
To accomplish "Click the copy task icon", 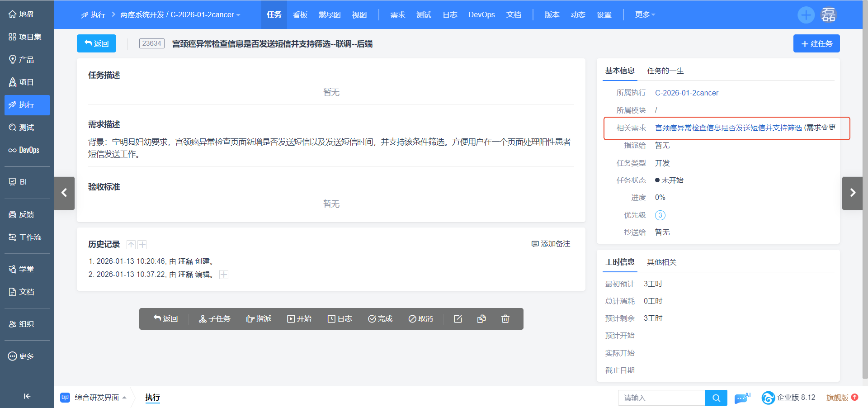I will pyautogui.click(x=481, y=319).
